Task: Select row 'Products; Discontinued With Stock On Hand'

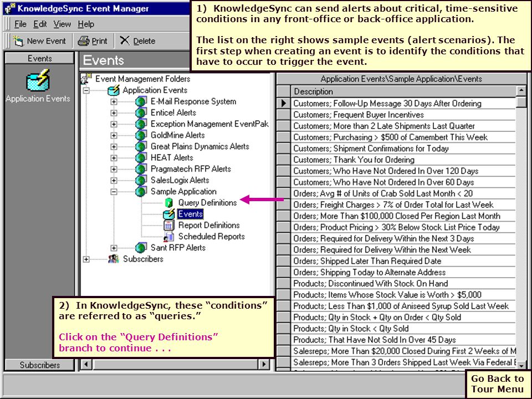Action: (403, 283)
